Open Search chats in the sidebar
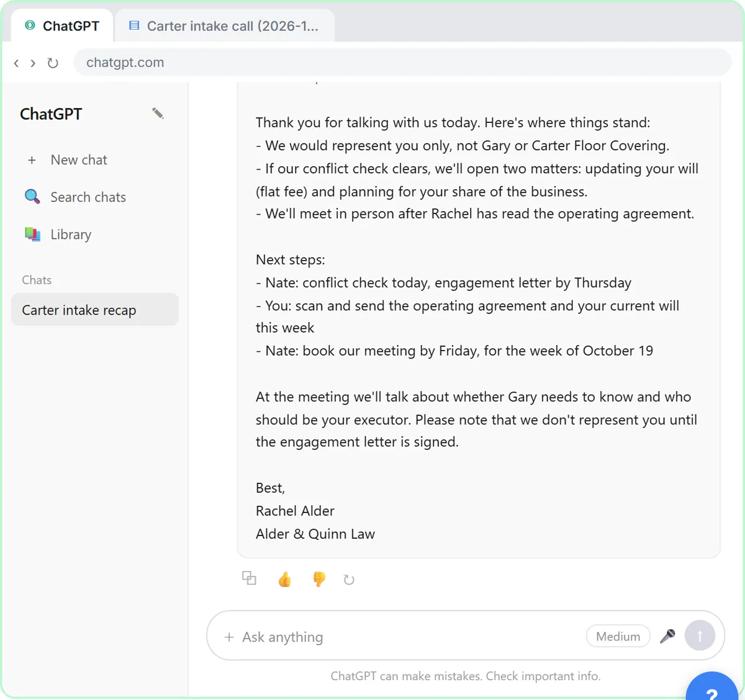The width and height of the screenshot is (745, 700). tap(95, 197)
